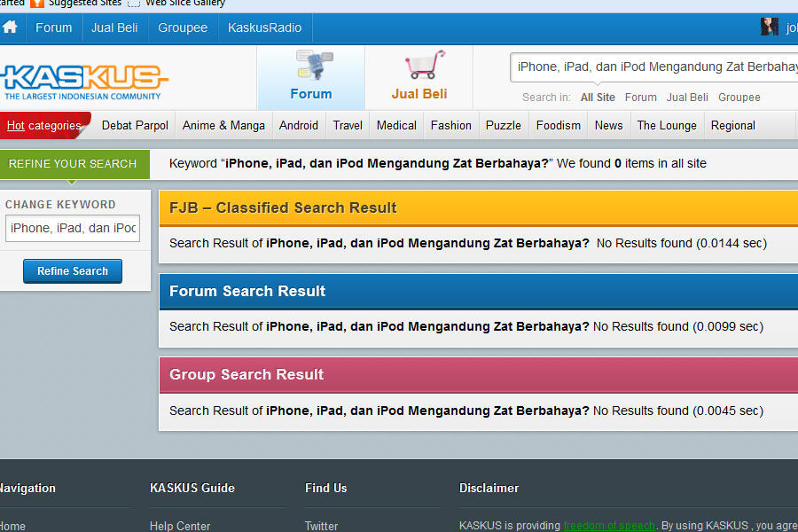Open the Debat Parpol category
798x532 pixels.
pyautogui.click(x=135, y=125)
